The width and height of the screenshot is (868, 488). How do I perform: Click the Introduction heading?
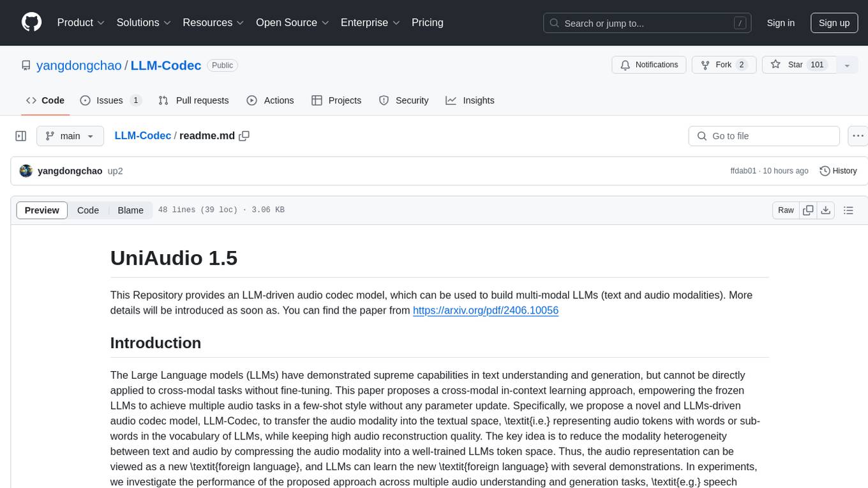(x=156, y=343)
